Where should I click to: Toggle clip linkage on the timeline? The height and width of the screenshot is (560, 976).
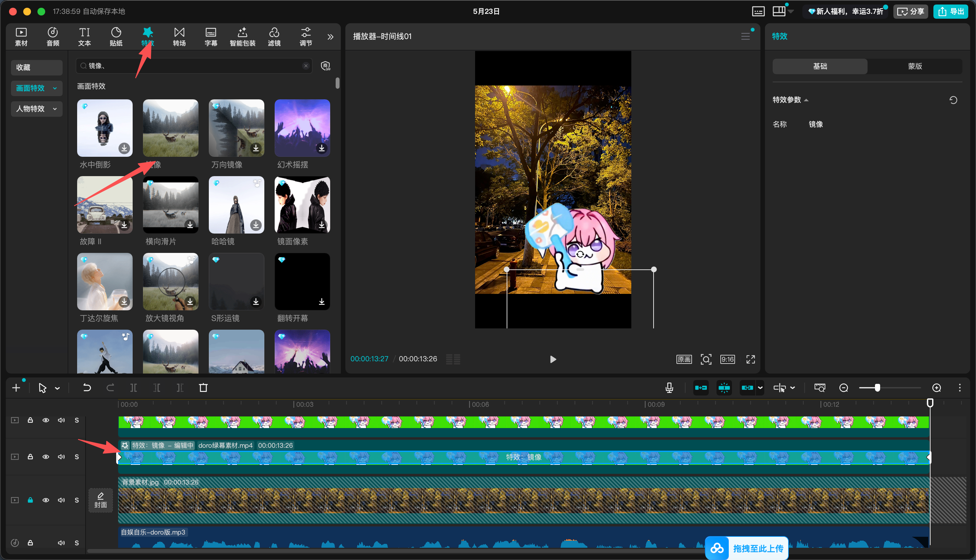[x=747, y=388]
